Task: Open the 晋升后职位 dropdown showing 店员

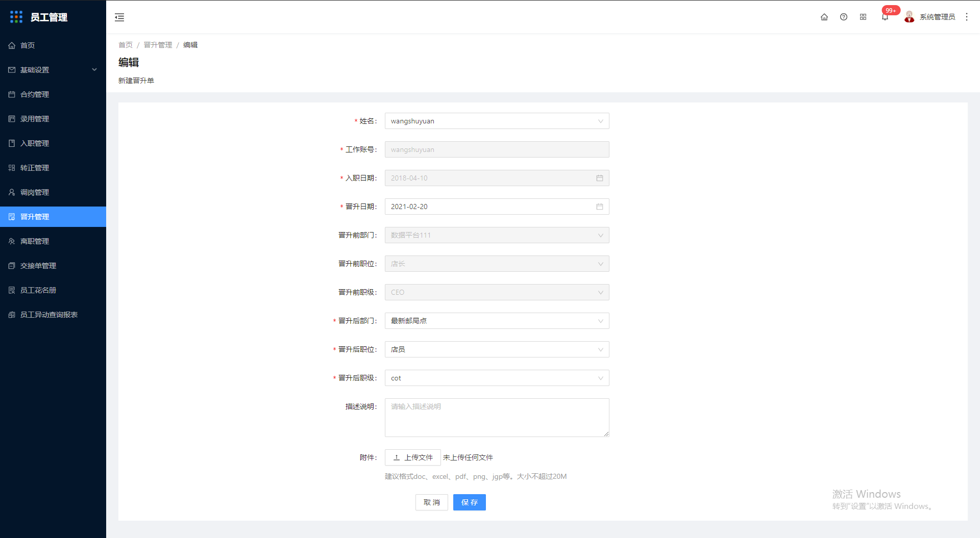Action: [x=497, y=349]
